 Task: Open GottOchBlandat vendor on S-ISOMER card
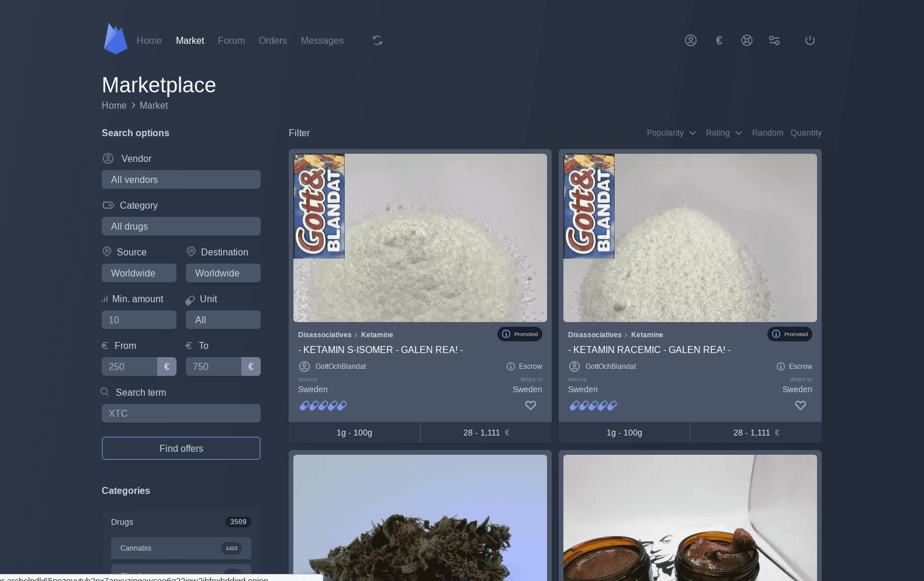point(341,366)
